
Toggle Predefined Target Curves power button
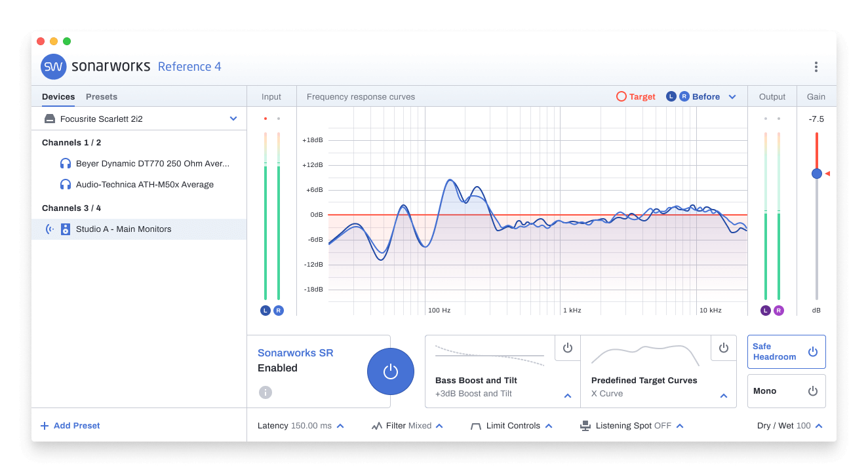tap(724, 348)
